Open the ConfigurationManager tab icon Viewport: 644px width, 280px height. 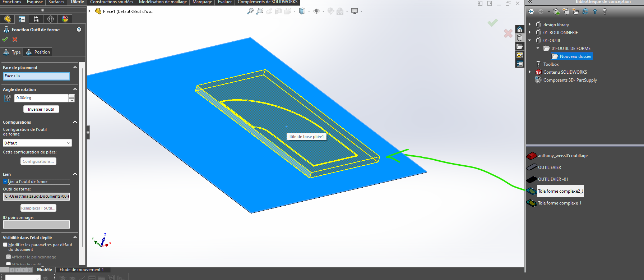click(x=36, y=19)
